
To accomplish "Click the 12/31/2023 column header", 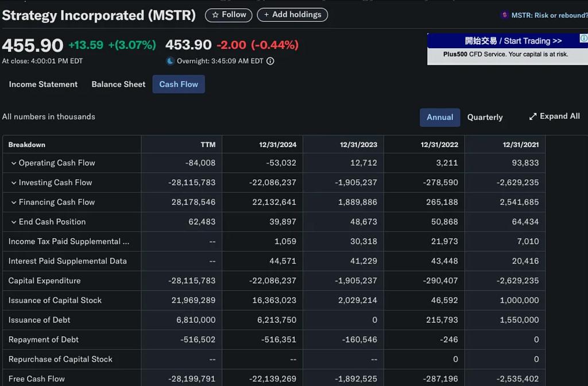I will point(358,145).
